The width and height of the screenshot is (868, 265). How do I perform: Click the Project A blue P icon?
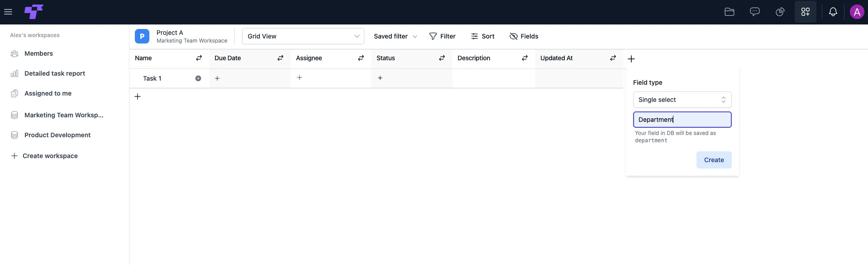142,36
